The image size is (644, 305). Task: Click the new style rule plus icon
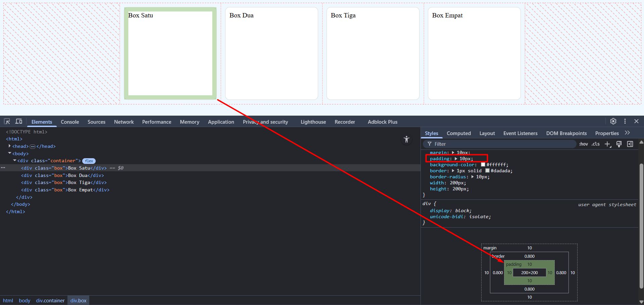[x=607, y=144]
